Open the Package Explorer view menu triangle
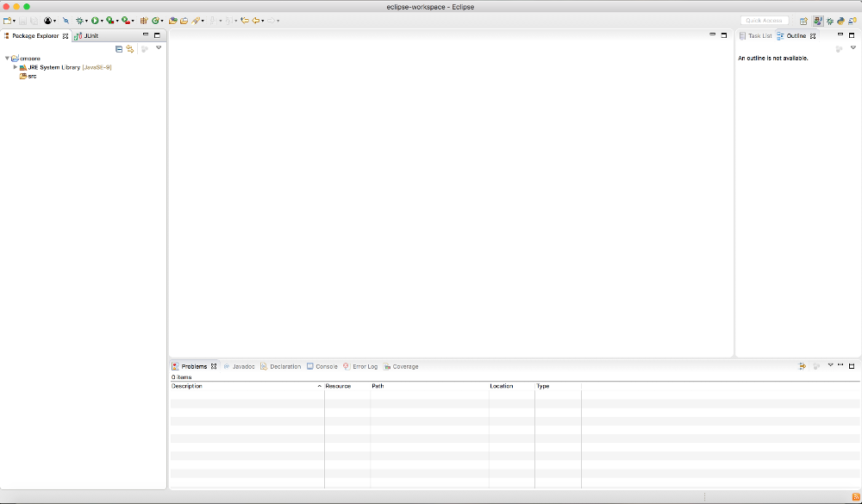The image size is (862, 504). click(159, 48)
